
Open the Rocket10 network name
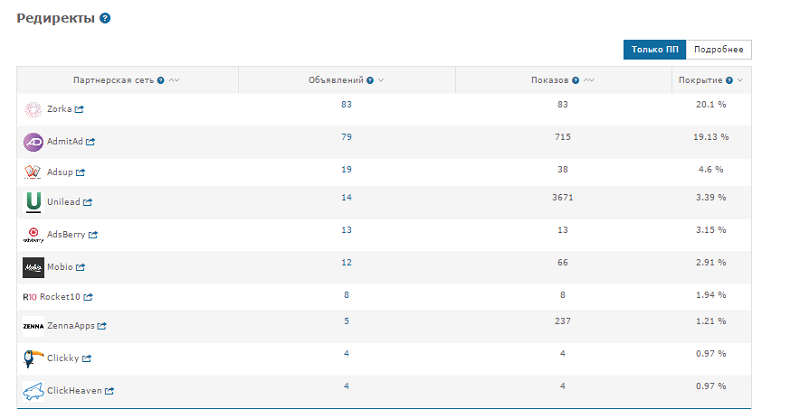60,297
